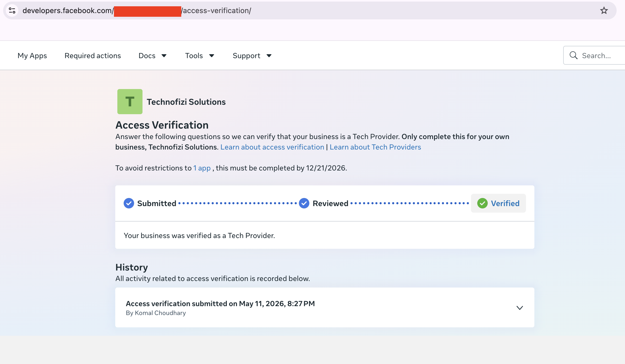Go to My Apps
The height and width of the screenshot is (364, 625).
pyautogui.click(x=32, y=56)
